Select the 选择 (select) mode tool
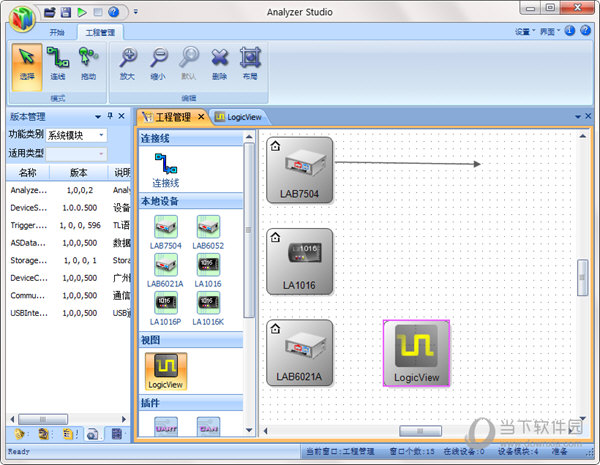Image resolution: width=600 pixels, height=465 pixels. pos(27,67)
